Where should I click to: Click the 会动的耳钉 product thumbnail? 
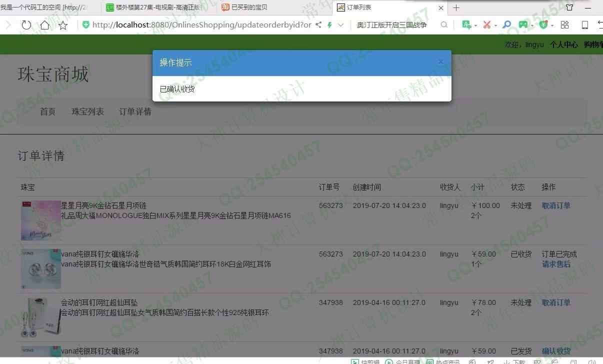click(x=41, y=317)
